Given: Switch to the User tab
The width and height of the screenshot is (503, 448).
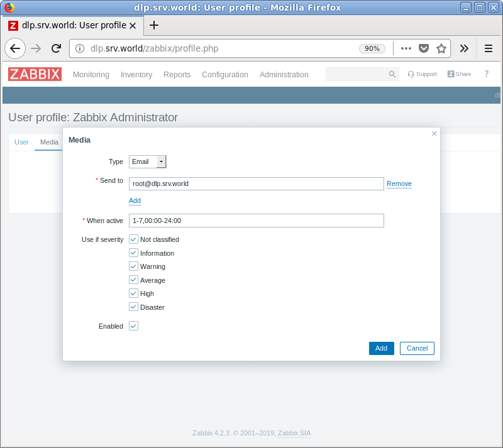Looking at the screenshot, I should click(x=21, y=142).
